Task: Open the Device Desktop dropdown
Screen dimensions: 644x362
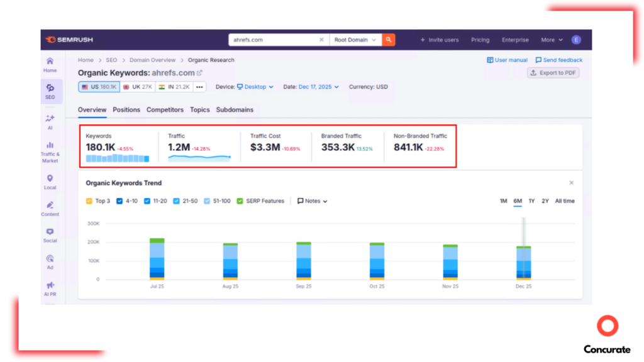Action: pos(255,87)
